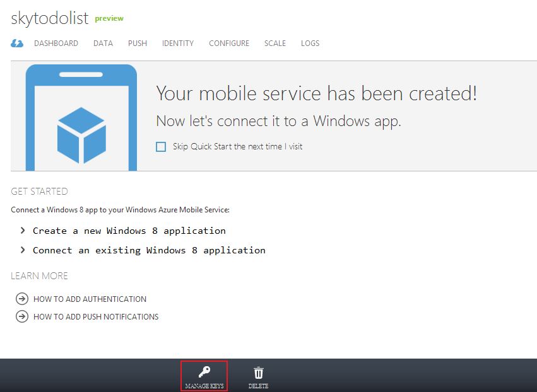This screenshot has height=392, width=537.
Task: Open the Data tab
Action: tap(103, 43)
